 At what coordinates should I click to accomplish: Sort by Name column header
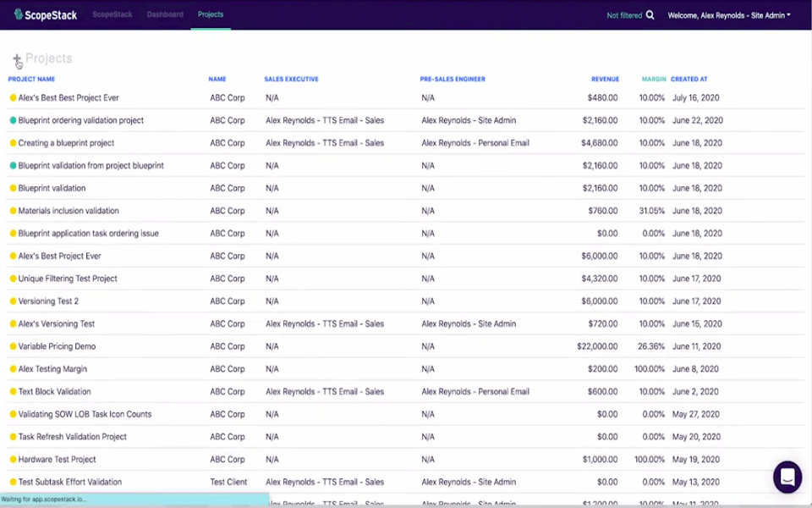pyautogui.click(x=217, y=80)
